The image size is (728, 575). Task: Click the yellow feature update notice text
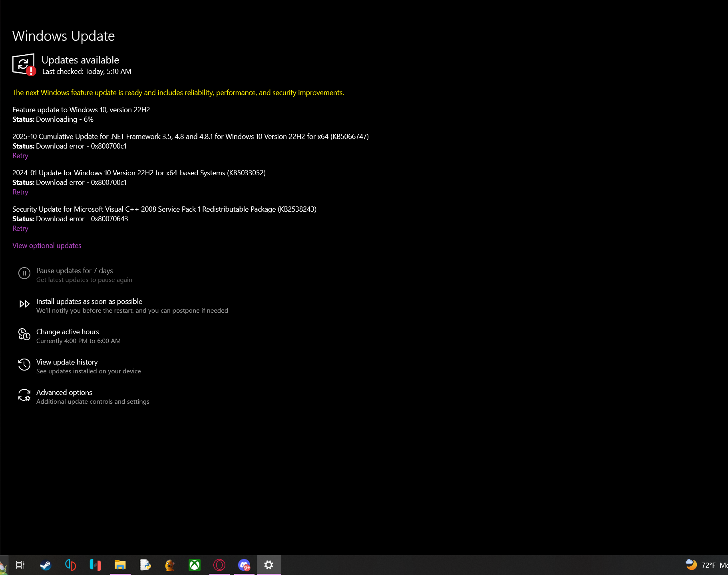click(178, 93)
